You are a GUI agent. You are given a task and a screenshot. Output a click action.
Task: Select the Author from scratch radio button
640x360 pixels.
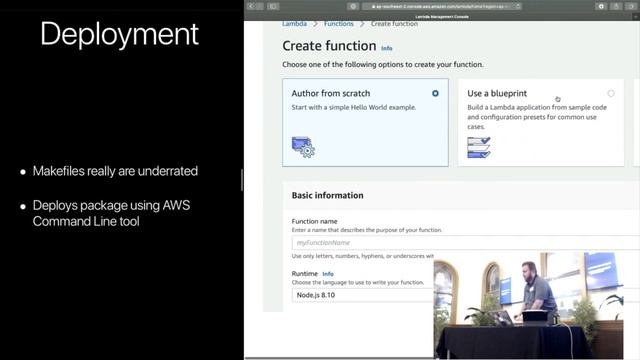click(x=435, y=93)
